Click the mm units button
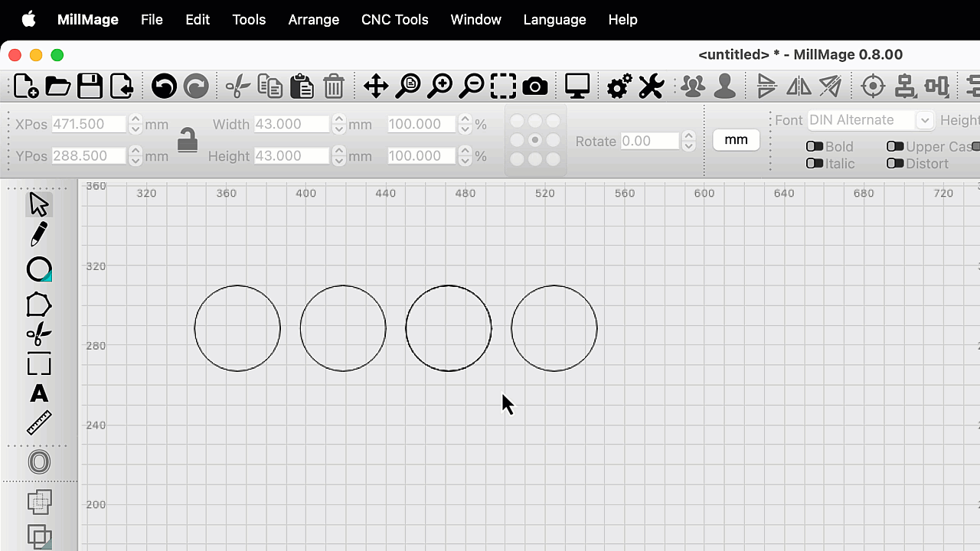The image size is (980, 551). [736, 139]
